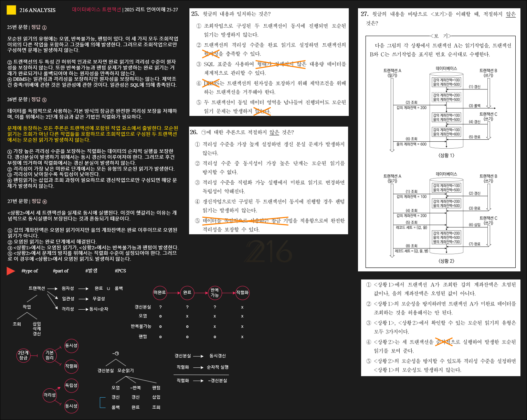Click the ~반복 node under 모순읽기
Screen dimensions: 527x420
(x=136, y=388)
